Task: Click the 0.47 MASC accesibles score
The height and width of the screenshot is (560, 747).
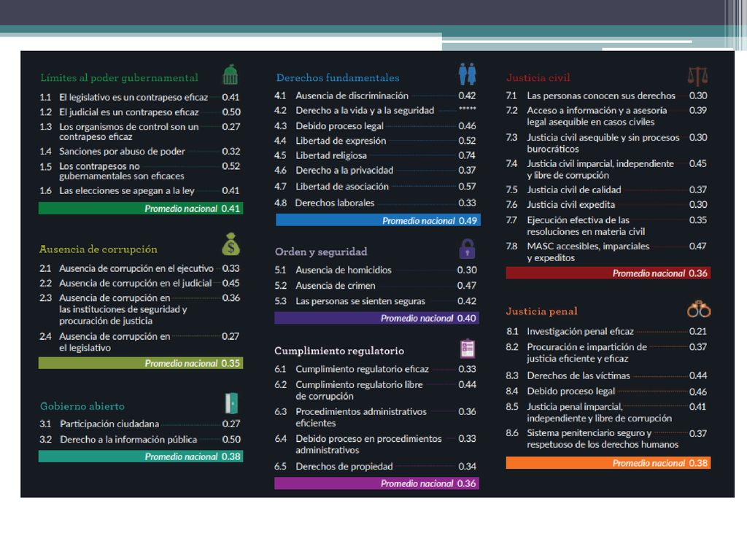Action: (x=698, y=246)
